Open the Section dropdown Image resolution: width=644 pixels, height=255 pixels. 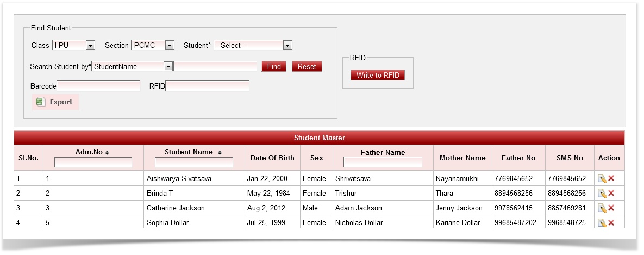pyautogui.click(x=169, y=46)
